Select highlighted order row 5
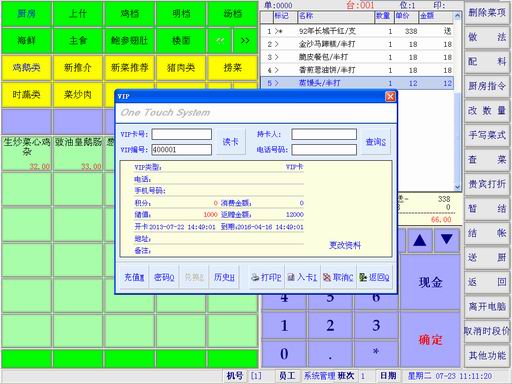 [357, 83]
